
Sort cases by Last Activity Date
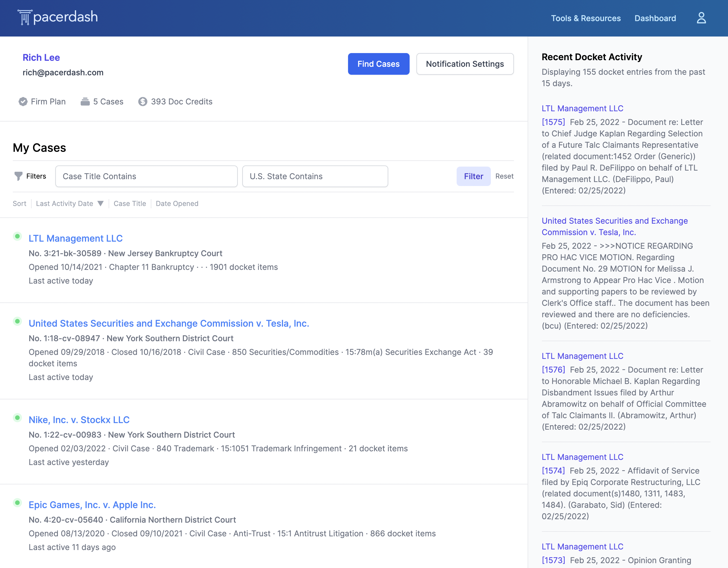tap(64, 203)
